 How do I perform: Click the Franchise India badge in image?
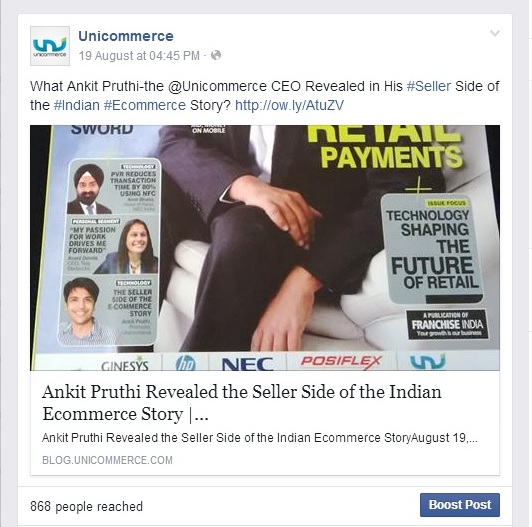[x=447, y=324]
